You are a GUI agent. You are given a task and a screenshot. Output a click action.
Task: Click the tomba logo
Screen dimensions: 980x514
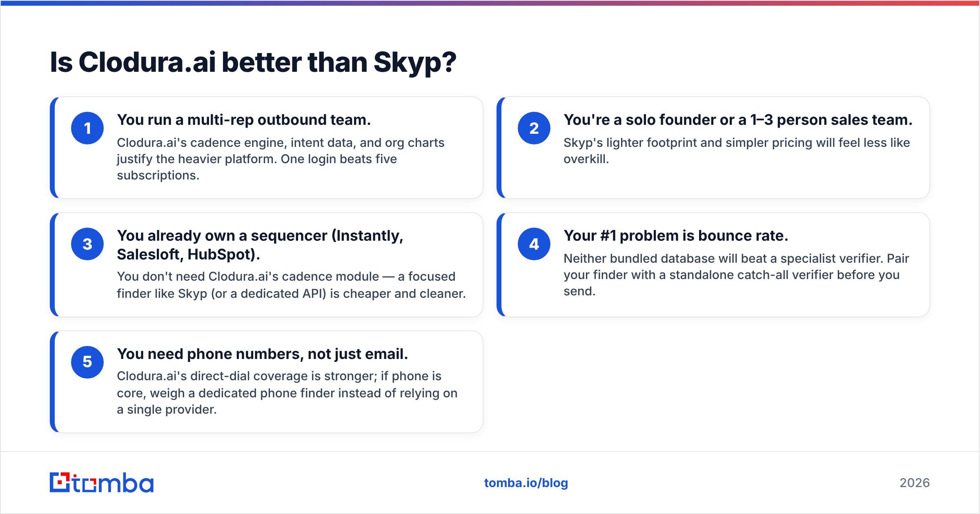102,483
